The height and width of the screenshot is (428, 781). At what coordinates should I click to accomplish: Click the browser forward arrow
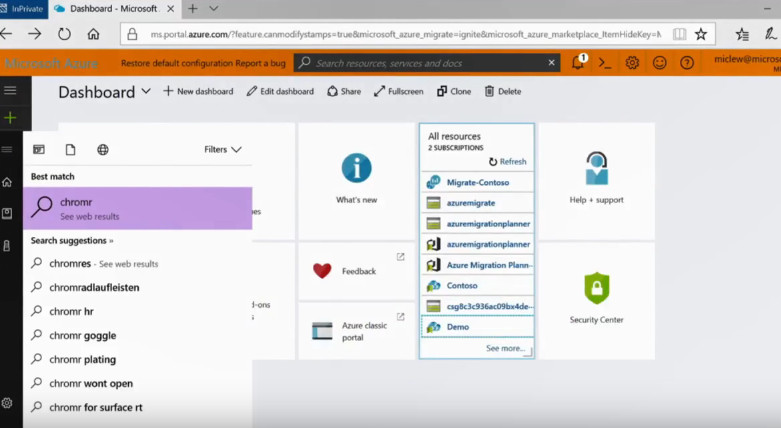[x=35, y=34]
